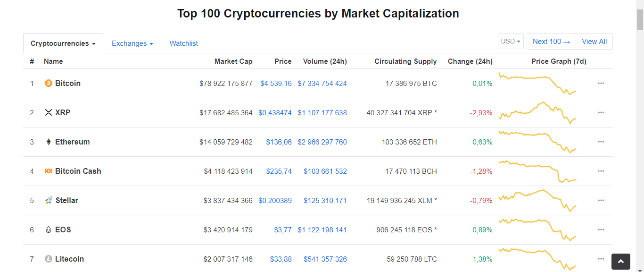Open the three-dot menu for Ethereum row
644x272 pixels.
click(601, 142)
